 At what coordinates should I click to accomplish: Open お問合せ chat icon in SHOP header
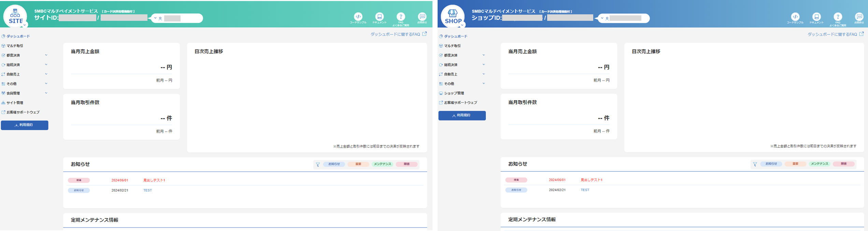(x=859, y=18)
